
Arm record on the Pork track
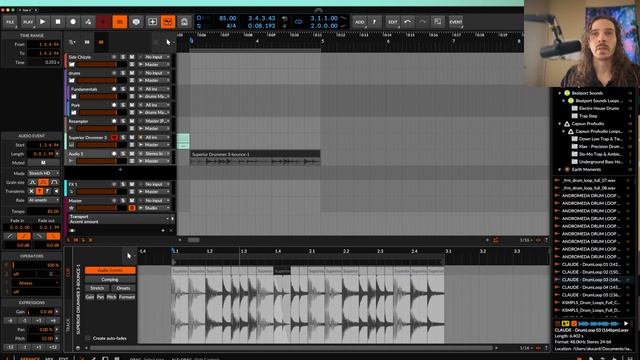114,105
